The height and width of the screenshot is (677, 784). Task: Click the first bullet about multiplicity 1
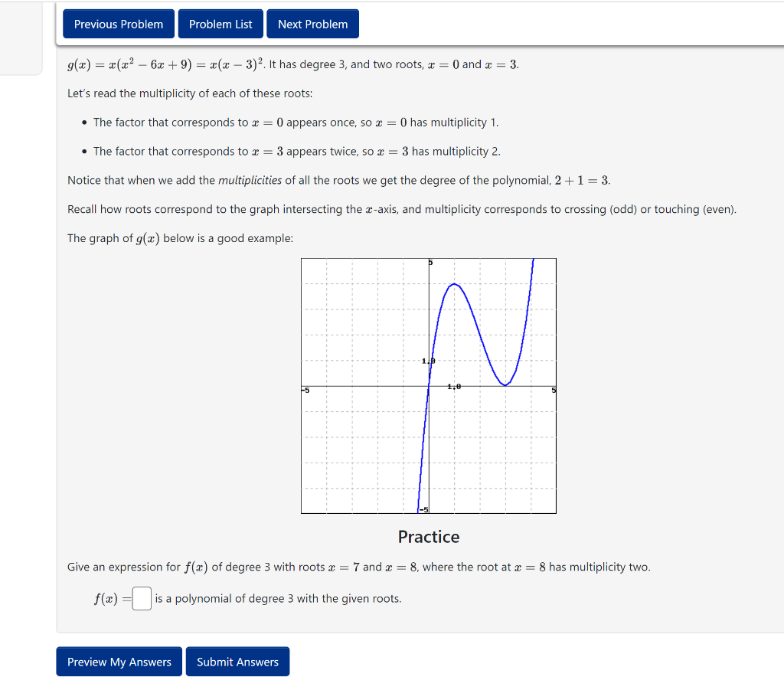coord(296,122)
